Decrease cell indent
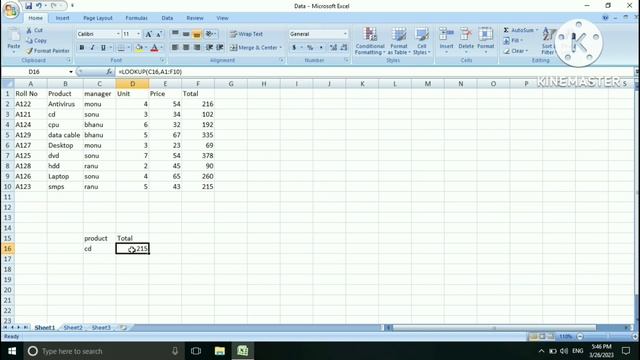Screen dimensions: 640x360 point(209,47)
